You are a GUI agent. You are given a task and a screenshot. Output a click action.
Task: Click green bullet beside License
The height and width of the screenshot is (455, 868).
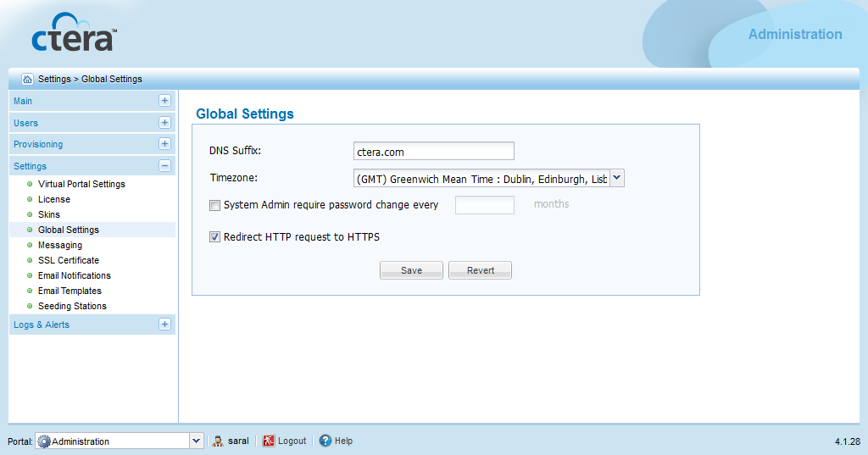pos(30,199)
